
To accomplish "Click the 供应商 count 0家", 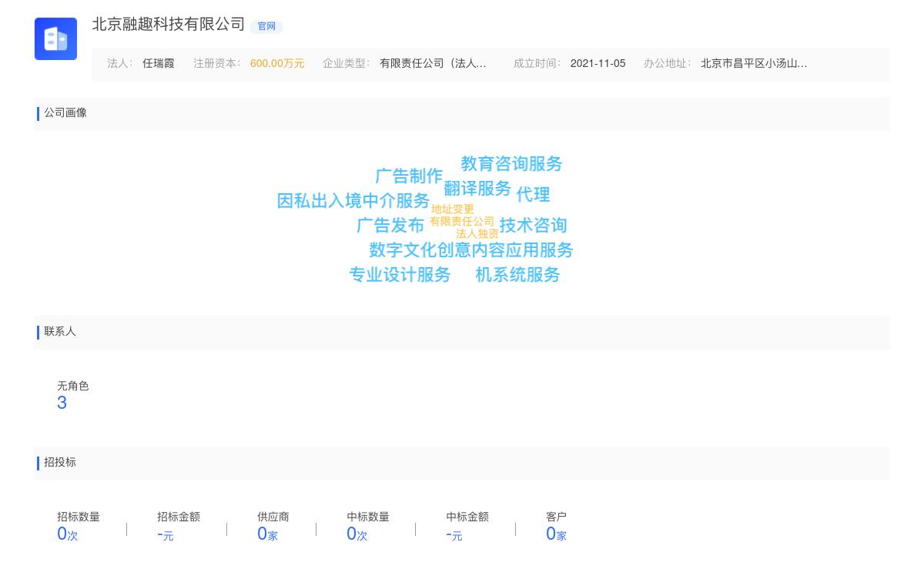I will pos(266,534).
